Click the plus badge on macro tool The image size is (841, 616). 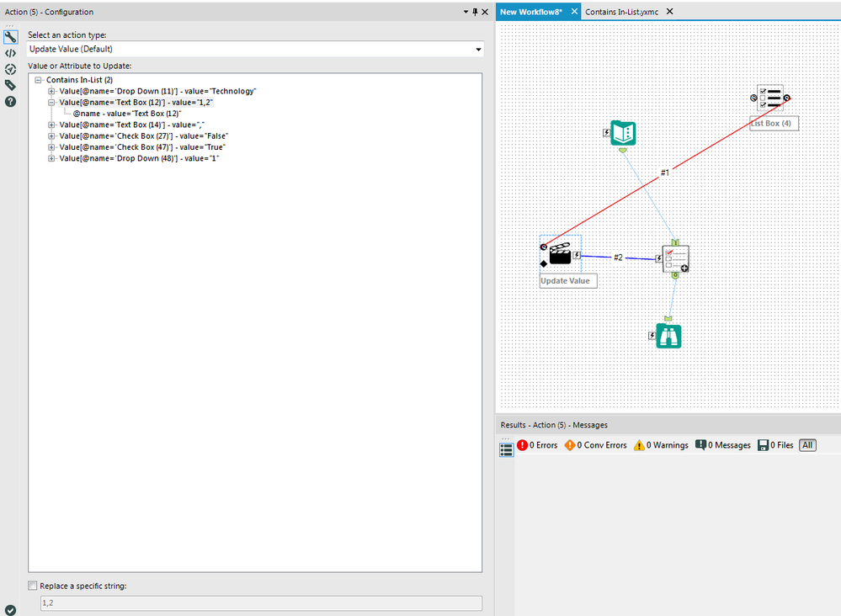click(x=685, y=268)
